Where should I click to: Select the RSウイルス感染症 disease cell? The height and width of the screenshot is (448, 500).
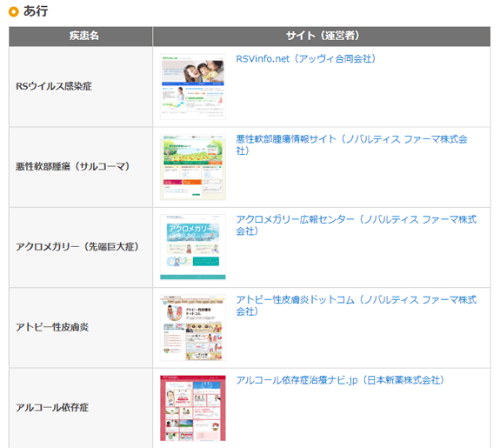pos(81,86)
